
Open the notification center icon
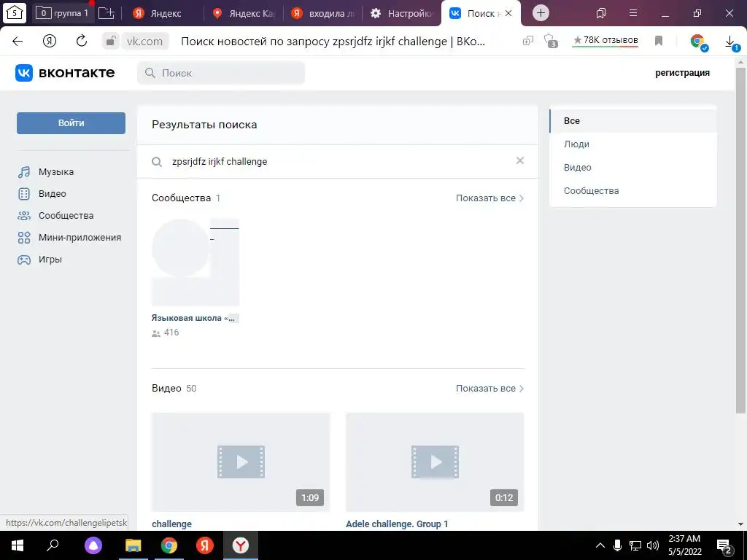tap(724, 547)
